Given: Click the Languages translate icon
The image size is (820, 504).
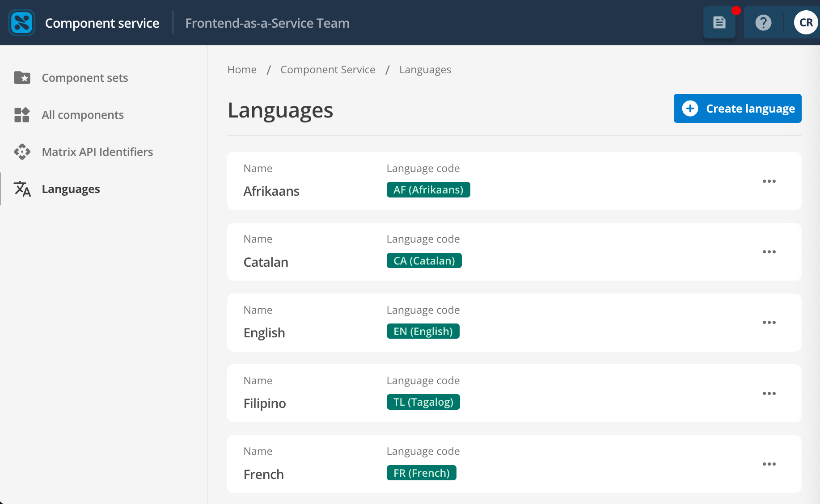Looking at the screenshot, I should [x=22, y=189].
